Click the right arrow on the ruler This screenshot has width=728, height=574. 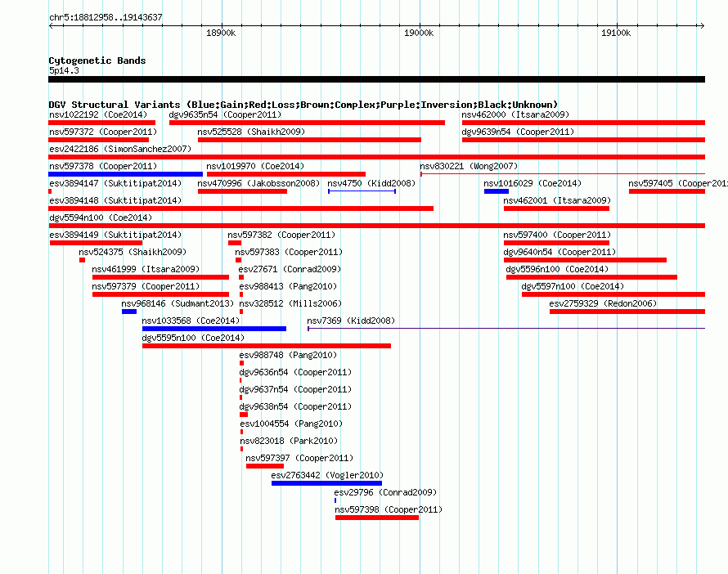pyautogui.click(x=702, y=25)
